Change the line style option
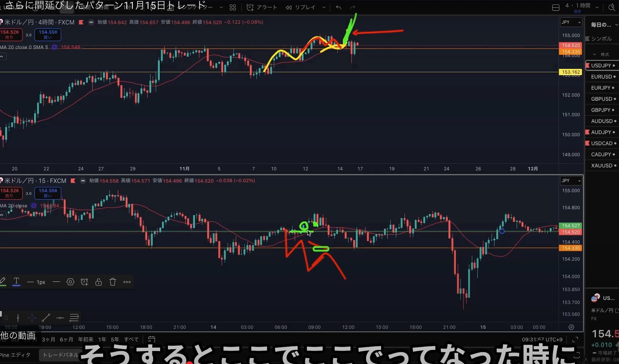 [56, 282]
